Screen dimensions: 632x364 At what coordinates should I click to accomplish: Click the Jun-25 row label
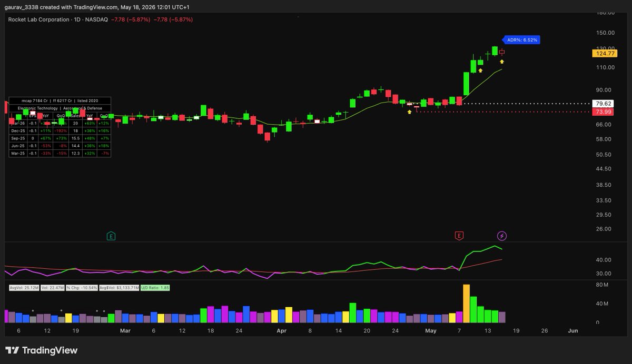(x=18, y=146)
